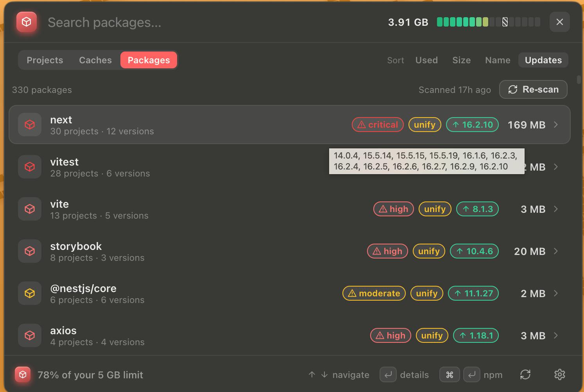Click the vite package icon
584x392 pixels.
pos(30,209)
